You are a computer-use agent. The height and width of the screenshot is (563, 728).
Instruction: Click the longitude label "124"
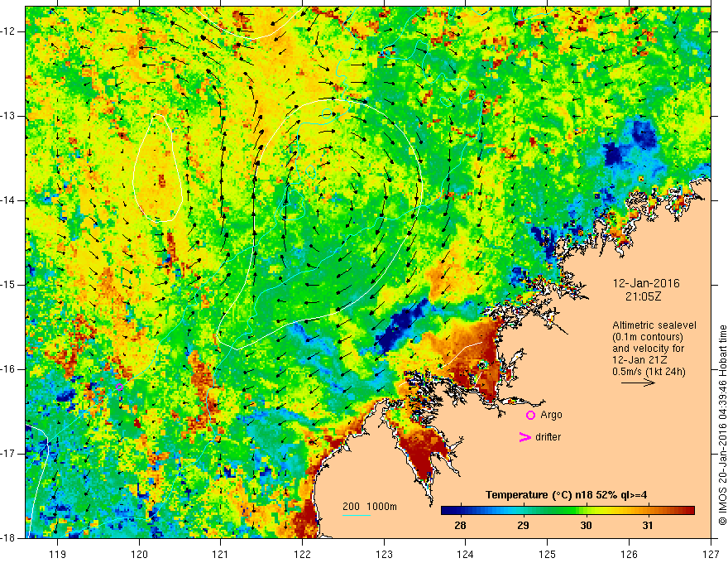click(466, 554)
